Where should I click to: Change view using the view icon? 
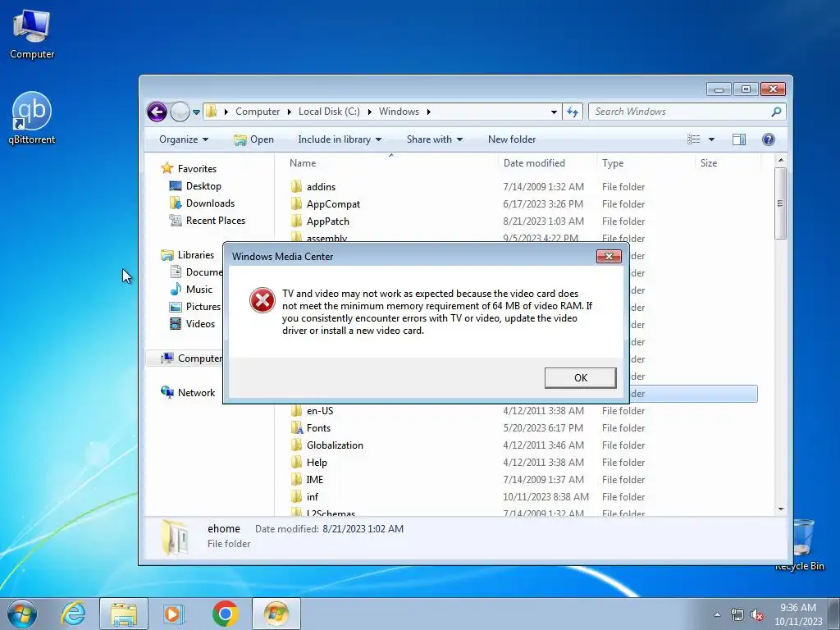click(x=694, y=139)
